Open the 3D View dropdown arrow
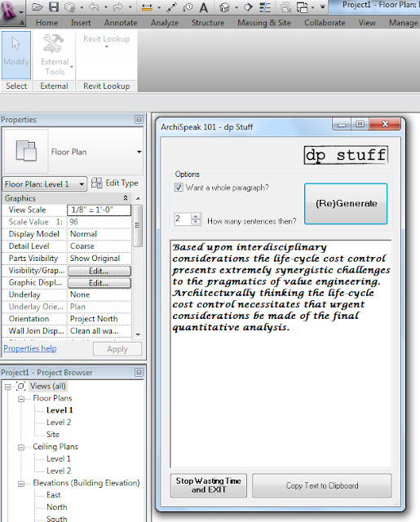 click(237, 7)
